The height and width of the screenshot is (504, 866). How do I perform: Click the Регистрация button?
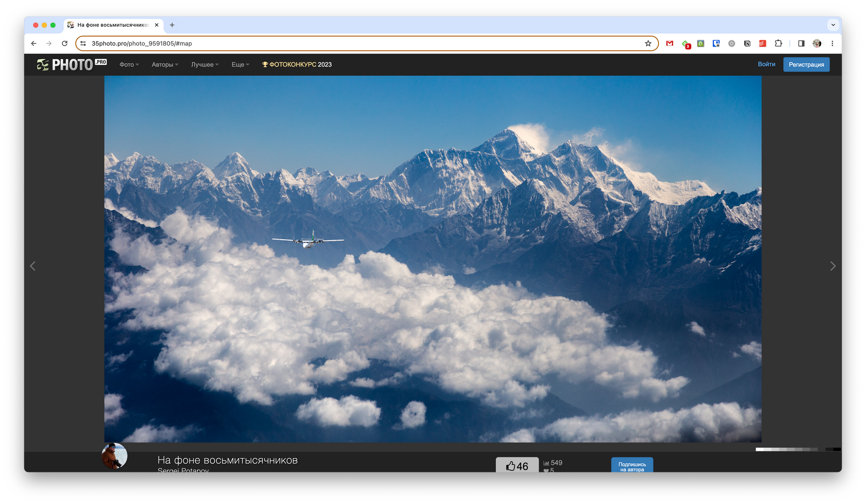[x=806, y=64]
